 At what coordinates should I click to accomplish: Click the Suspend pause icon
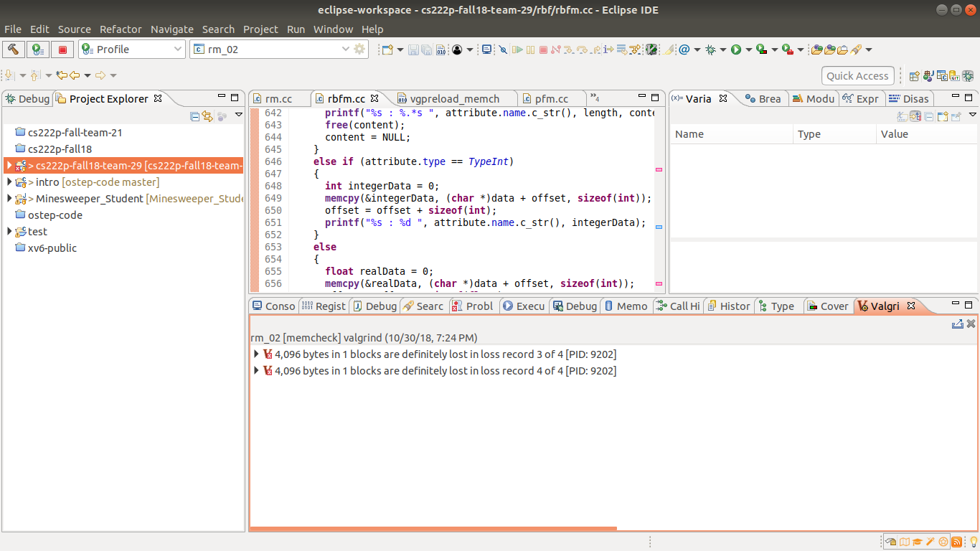530,50
